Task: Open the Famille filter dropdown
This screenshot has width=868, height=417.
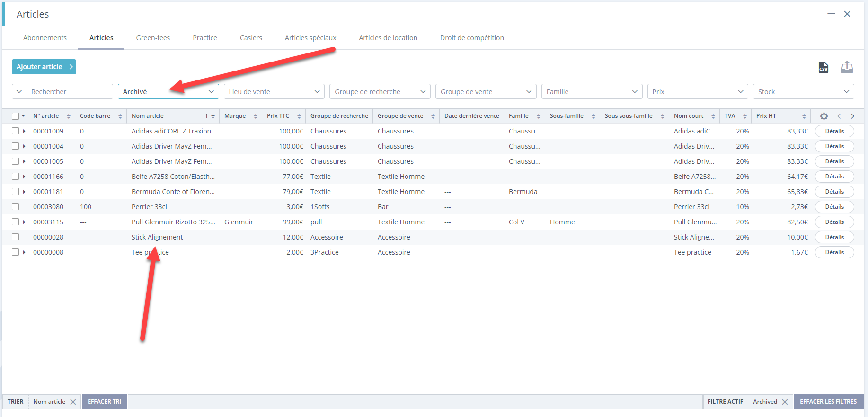Action: tap(592, 91)
